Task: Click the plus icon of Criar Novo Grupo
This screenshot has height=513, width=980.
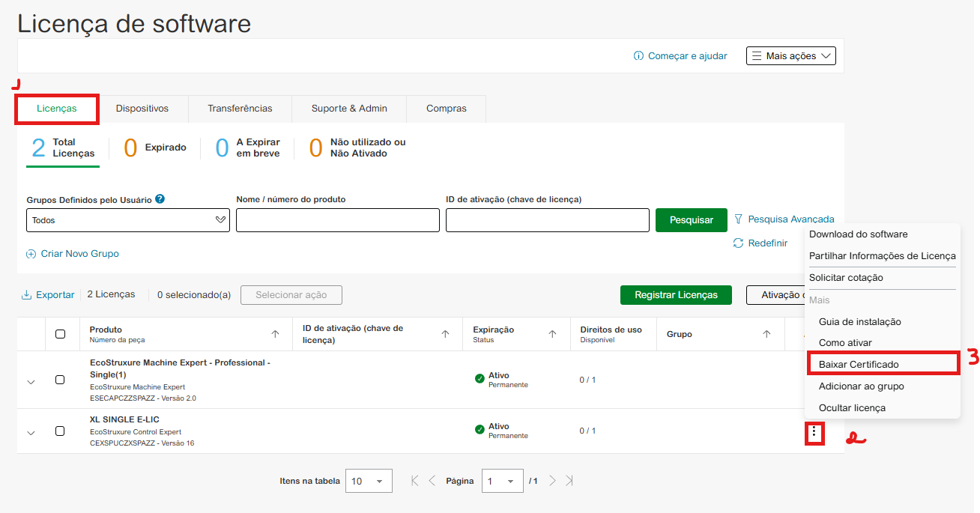Action: click(31, 254)
